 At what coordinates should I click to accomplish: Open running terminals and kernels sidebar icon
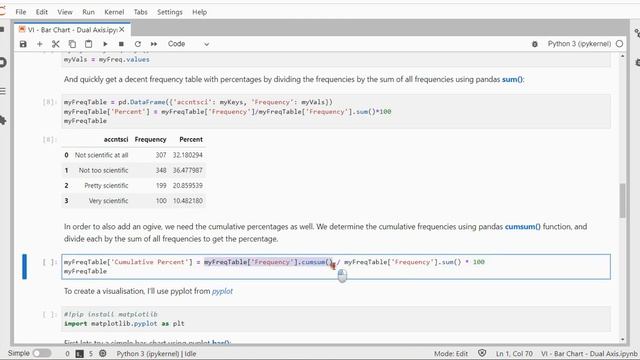tap(3, 62)
